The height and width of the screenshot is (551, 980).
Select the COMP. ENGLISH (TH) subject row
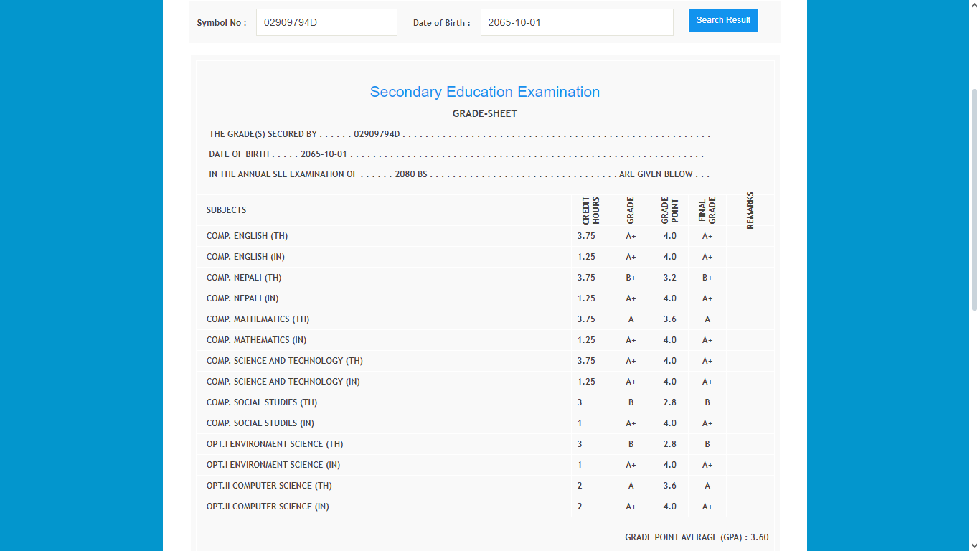[x=247, y=236]
